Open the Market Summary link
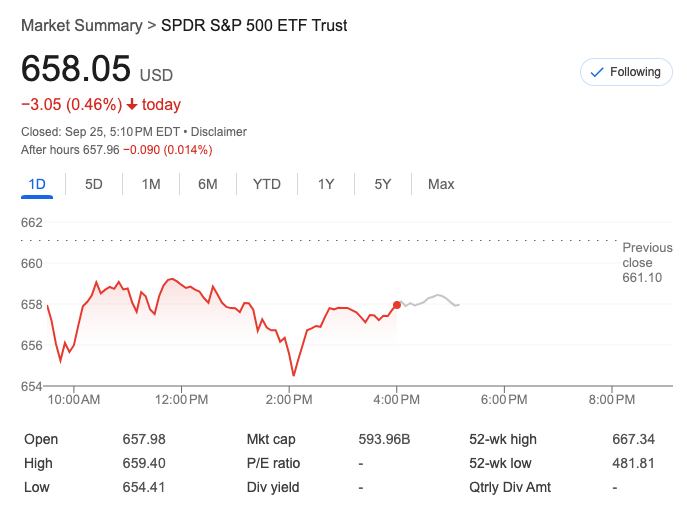The width and height of the screenshot is (687, 511). coord(79,25)
